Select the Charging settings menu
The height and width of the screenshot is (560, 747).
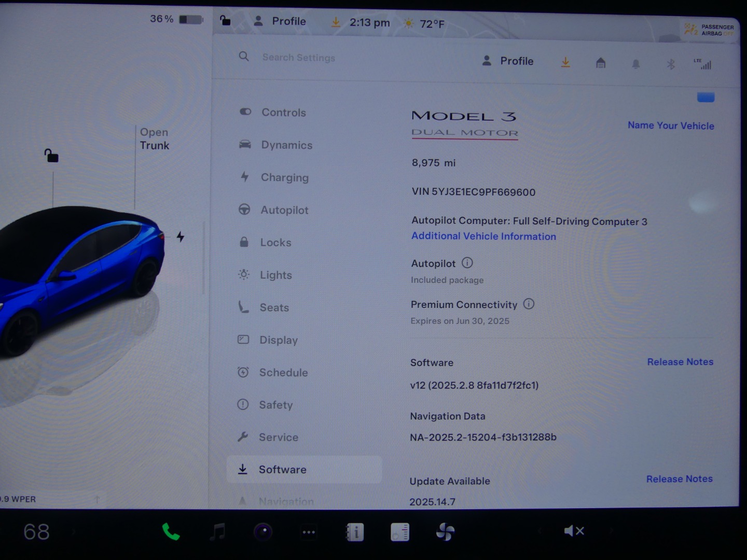(284, 177)
